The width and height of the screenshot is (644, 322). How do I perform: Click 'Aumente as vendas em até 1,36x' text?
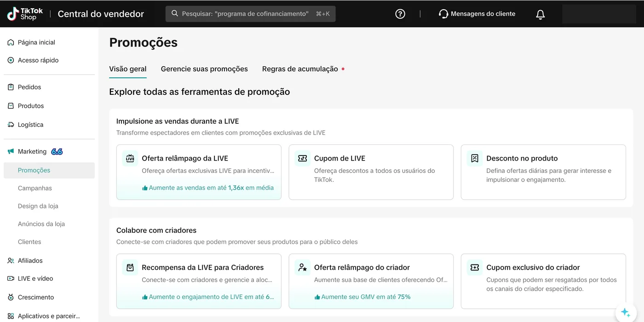click(x=211, y=188)
